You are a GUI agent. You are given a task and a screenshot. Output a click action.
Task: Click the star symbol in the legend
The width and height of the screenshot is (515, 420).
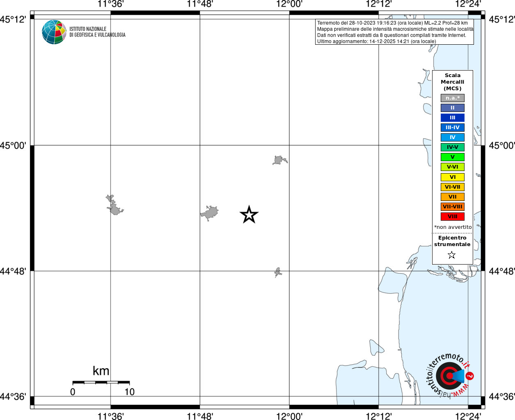point(452,255)
